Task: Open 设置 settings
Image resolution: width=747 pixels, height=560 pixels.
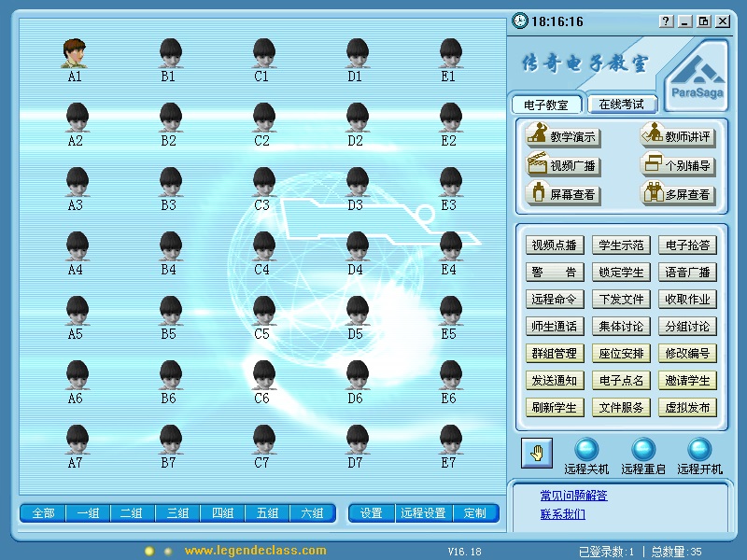Action: pos(372,512)
